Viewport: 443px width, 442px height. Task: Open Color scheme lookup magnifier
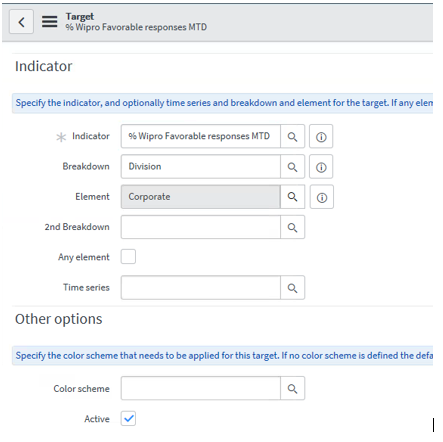click(292, 388)
